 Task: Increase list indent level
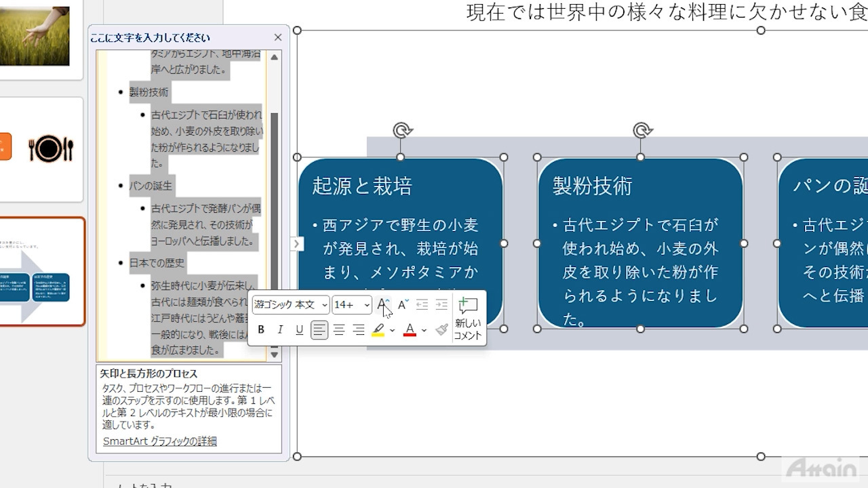(x=441, y=305)
